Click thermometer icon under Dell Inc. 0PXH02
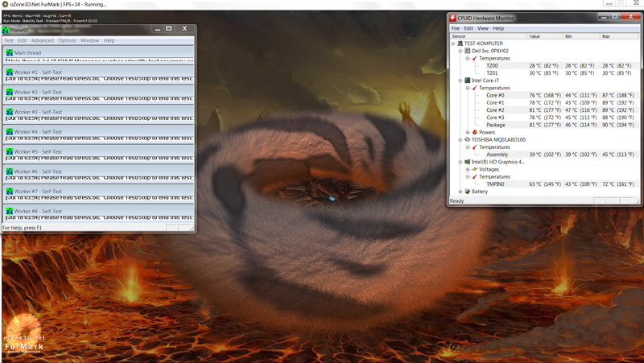This screenshot has height=363, width=644. tap(475, 58)
